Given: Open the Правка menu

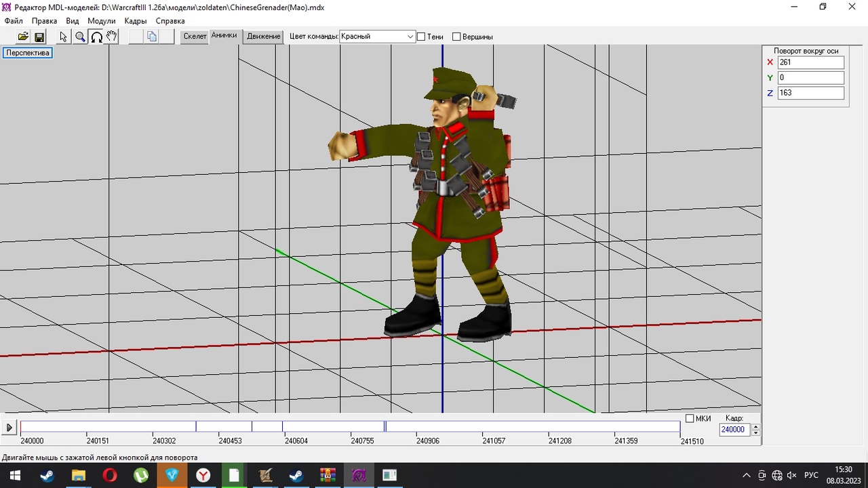Looking at the screenshot, I should point(45,21).
